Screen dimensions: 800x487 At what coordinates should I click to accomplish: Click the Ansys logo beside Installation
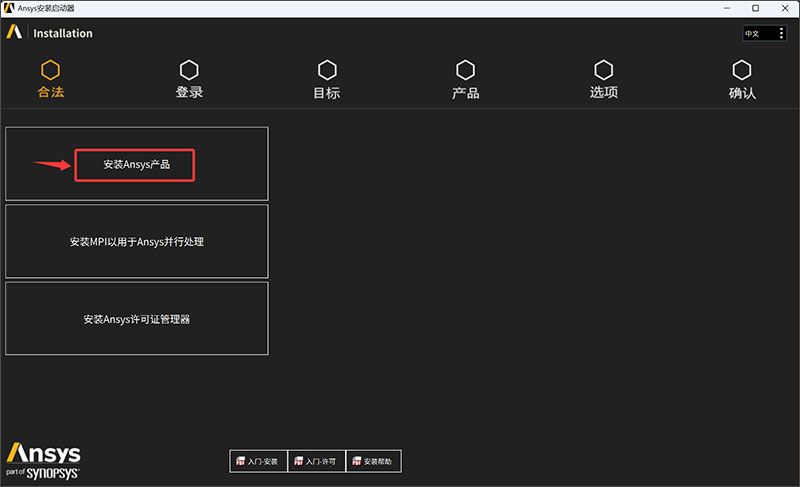coord(14,32)
